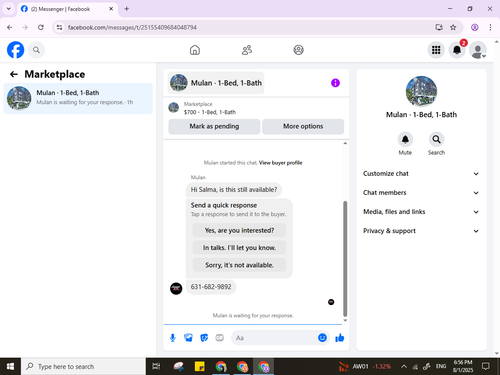Open the Windows notification center
The width and height of the screenshot is (500, 375).
coord(486,367)
